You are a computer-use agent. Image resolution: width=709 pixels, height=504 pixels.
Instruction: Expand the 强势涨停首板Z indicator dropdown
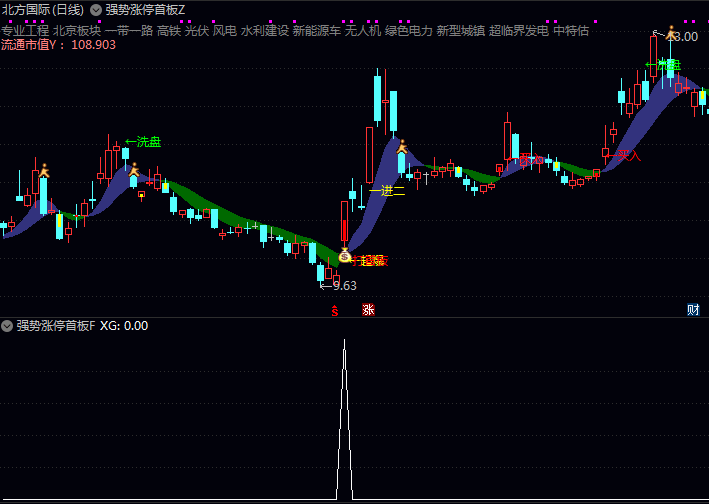coord(96,10)
